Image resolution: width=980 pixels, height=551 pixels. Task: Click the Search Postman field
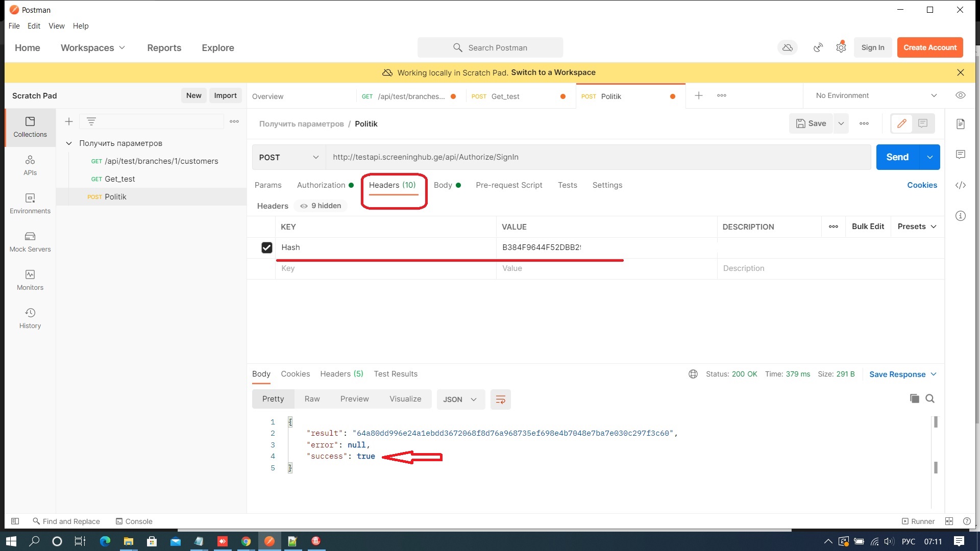pyautogui.click(x=490, y=47)
